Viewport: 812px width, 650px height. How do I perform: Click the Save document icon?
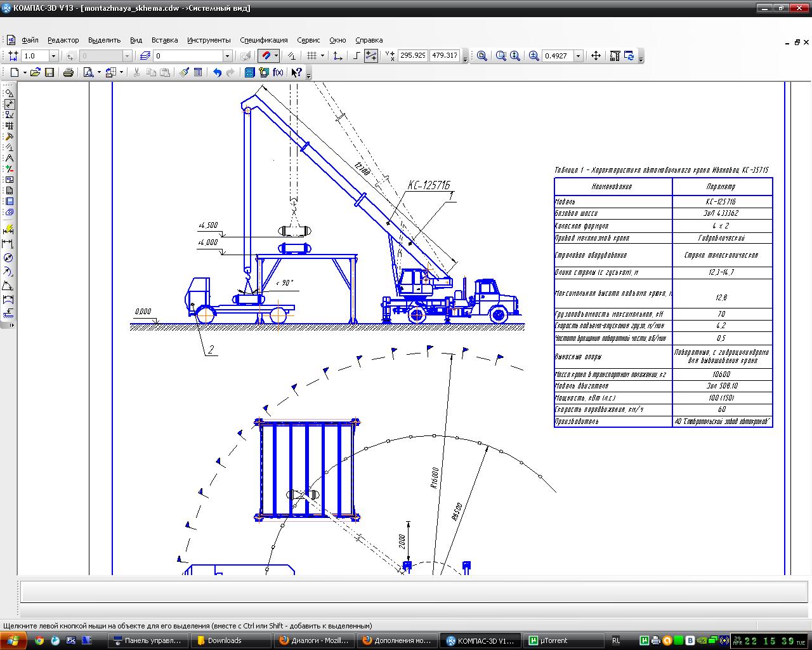click(x=49, y=72)
